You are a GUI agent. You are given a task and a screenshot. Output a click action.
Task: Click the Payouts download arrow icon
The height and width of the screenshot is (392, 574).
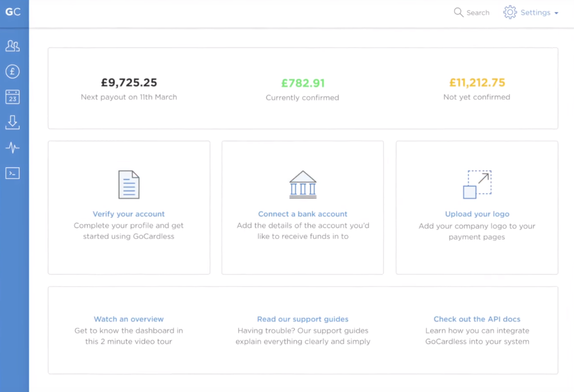pyautogui.click(x=13, y=122)
